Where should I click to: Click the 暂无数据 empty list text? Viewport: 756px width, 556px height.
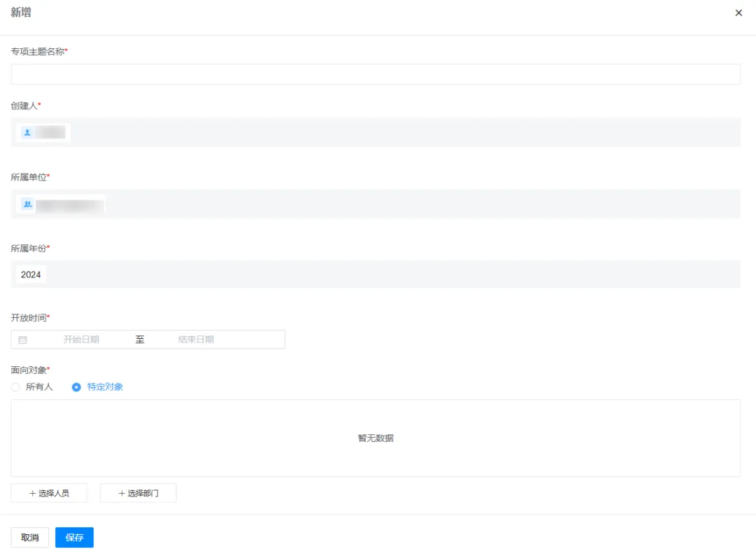coord(376,438)
